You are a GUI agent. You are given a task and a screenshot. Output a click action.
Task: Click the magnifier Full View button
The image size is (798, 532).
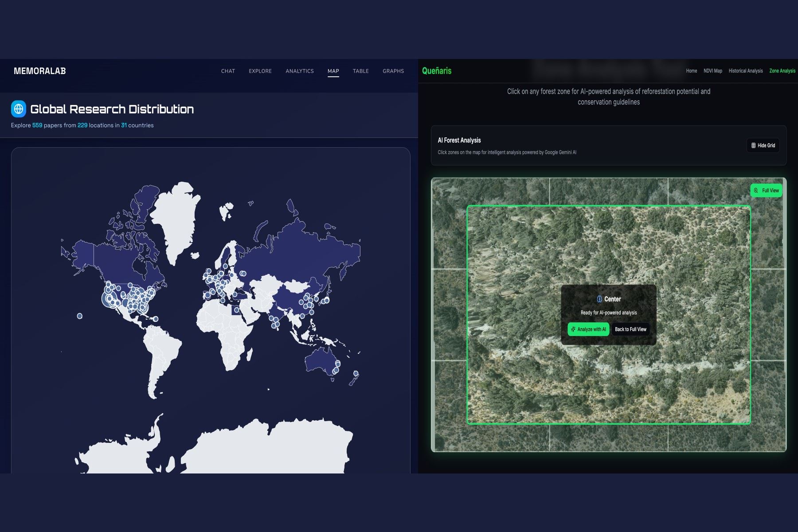766,191
